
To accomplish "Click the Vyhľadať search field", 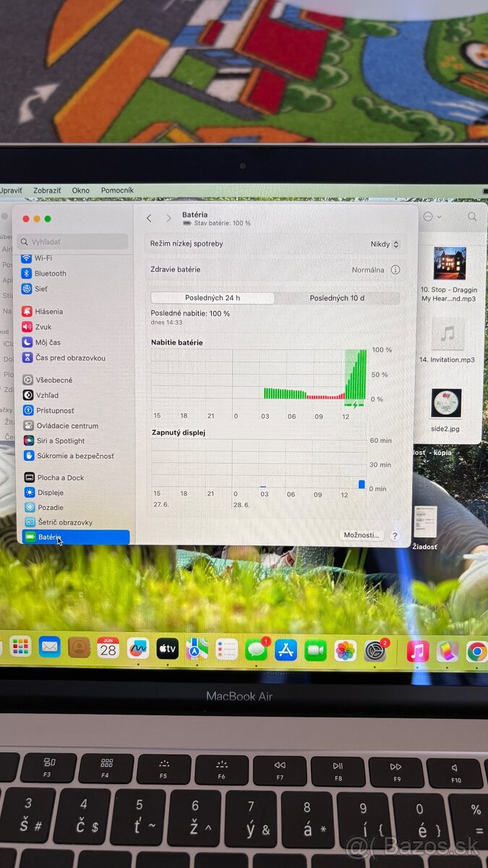I will tap(74, 242).
